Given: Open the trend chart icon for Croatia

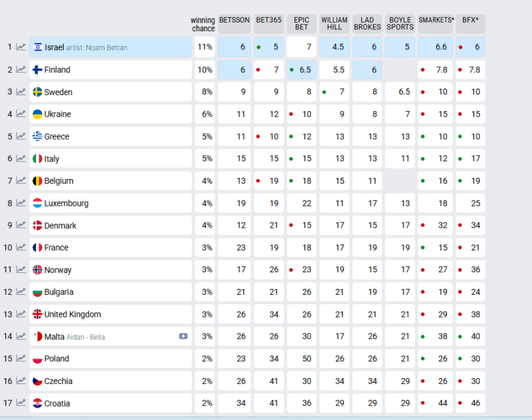Looking at the screenshot, I should (21, 403).
